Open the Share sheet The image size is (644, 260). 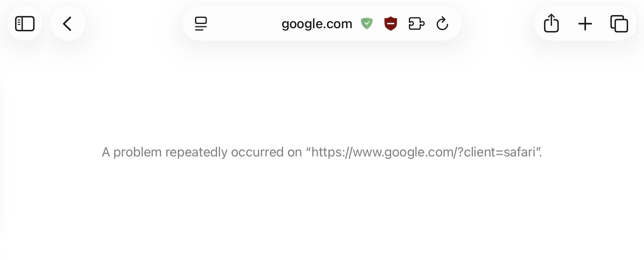pyautogui.click(x=551, y=24)
